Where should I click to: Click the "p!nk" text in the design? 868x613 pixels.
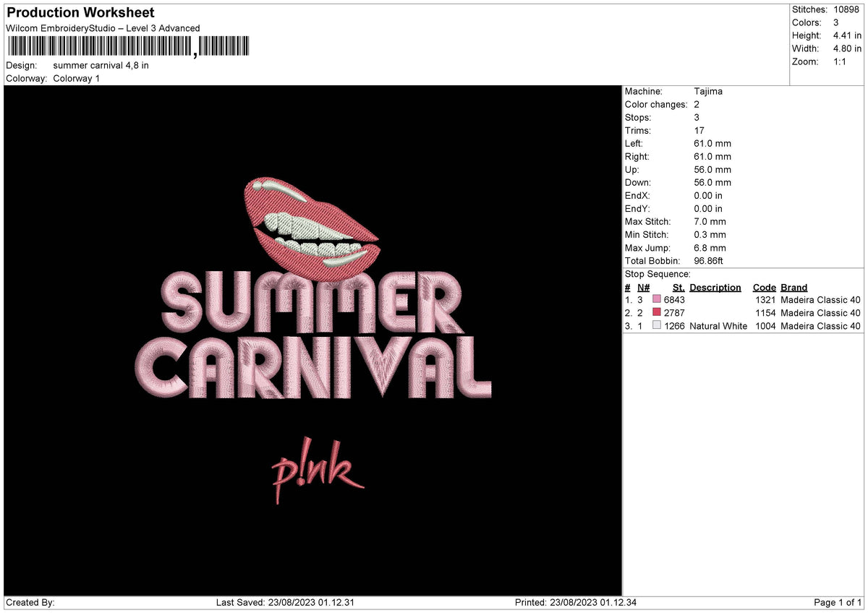318,471
